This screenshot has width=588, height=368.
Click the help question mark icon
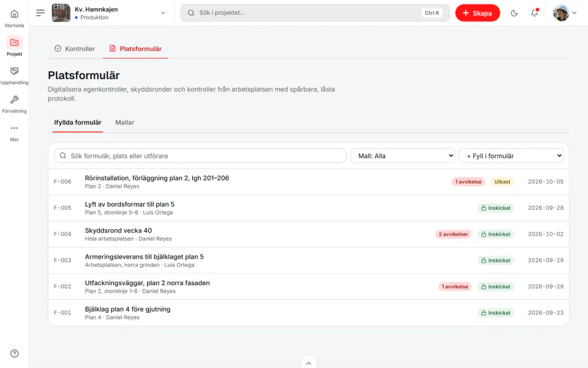click(x=14, y=353)
